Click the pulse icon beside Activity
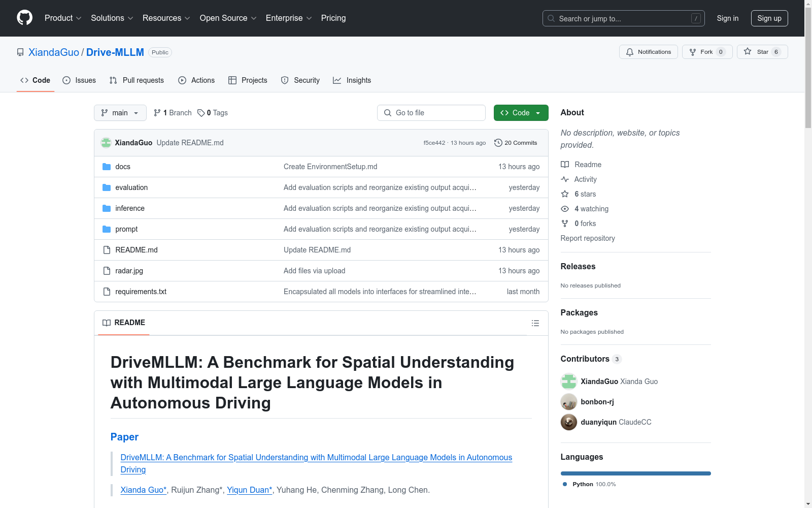This screenshot has height=508, width=812. pyautogui.click(x=565, y=179)
